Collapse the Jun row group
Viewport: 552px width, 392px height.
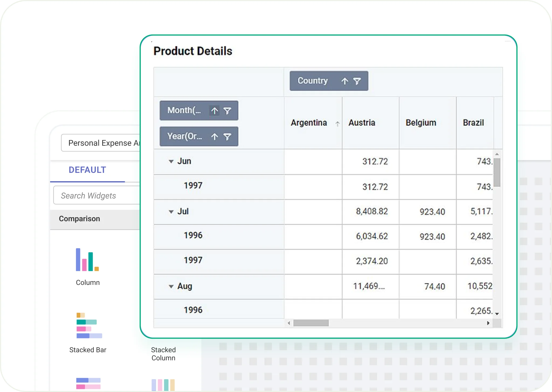171,161
